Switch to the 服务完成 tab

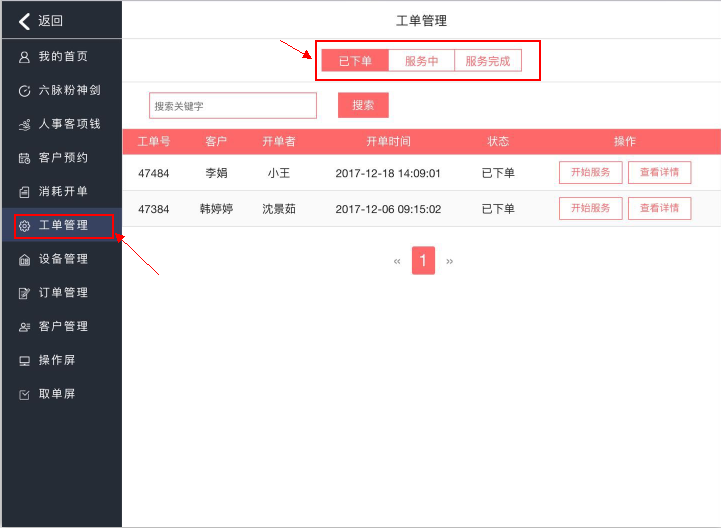(488, 61)
